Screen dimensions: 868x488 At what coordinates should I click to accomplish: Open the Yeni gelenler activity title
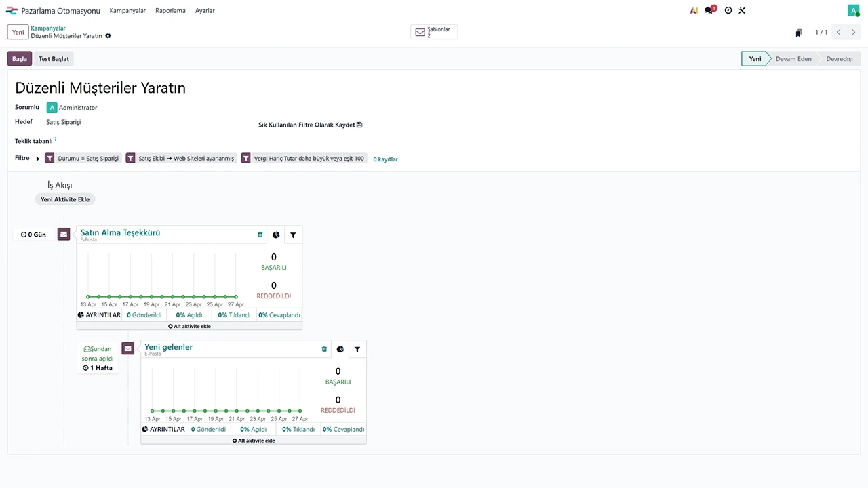click(168, 347)
